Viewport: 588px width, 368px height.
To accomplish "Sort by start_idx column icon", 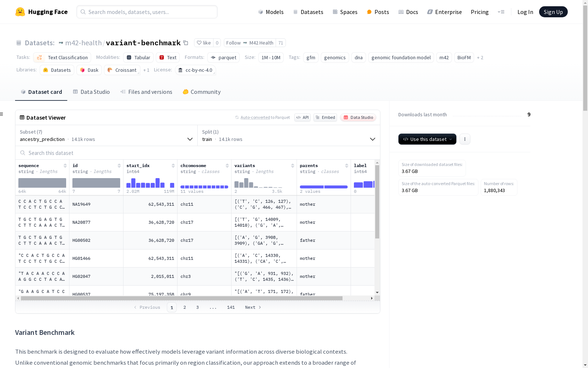I will click(x=173, y=166).
